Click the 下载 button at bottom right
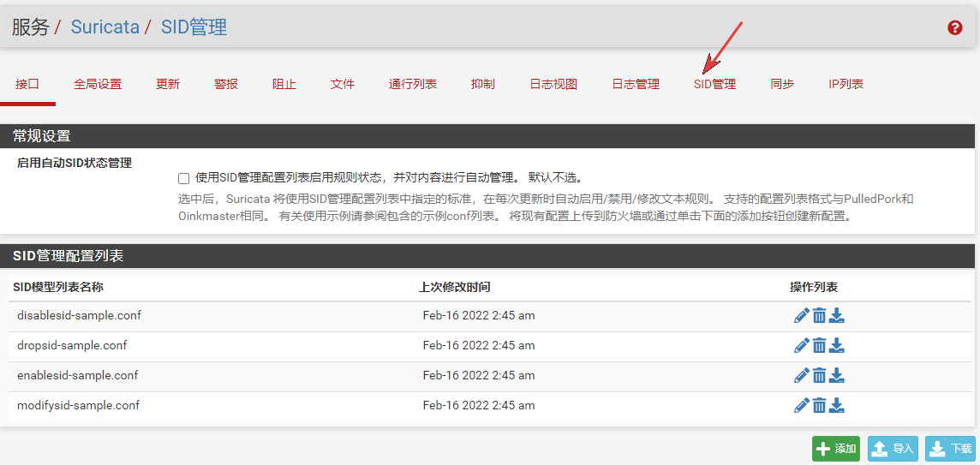Screen dimensions: 980x465 (x=950, y=449)
